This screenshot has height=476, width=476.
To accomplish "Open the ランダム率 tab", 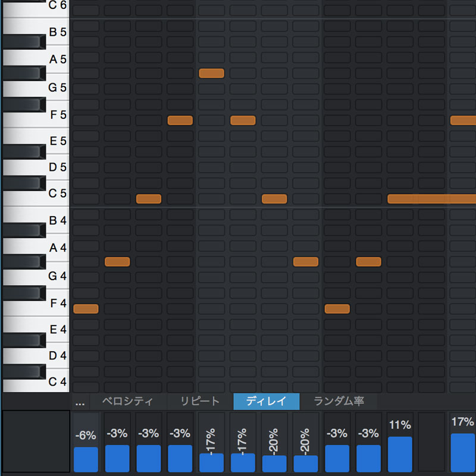I will (339, 401).
